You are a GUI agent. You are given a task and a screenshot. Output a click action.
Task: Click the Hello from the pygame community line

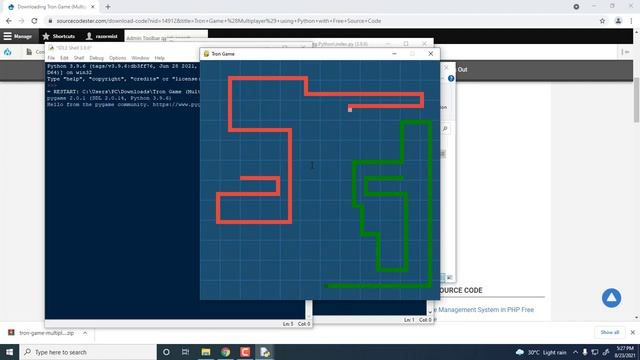click(x=123, y=105)
